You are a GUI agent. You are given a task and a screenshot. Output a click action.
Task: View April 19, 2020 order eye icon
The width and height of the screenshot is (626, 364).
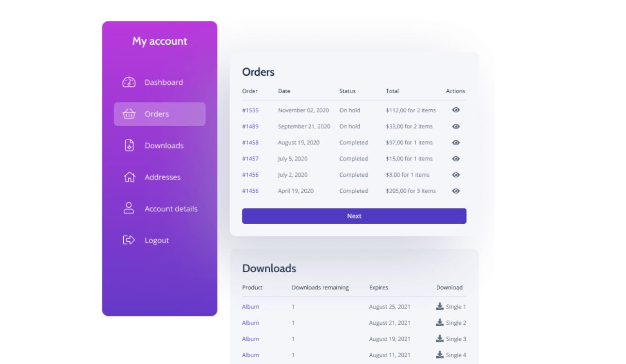coord(456,191)
